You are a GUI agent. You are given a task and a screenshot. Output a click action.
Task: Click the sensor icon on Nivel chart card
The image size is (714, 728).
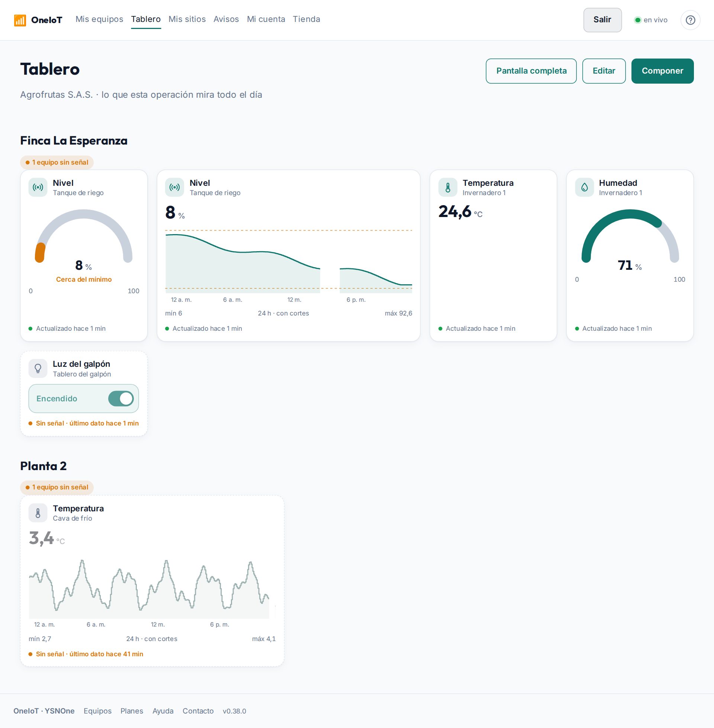point(175,187)
